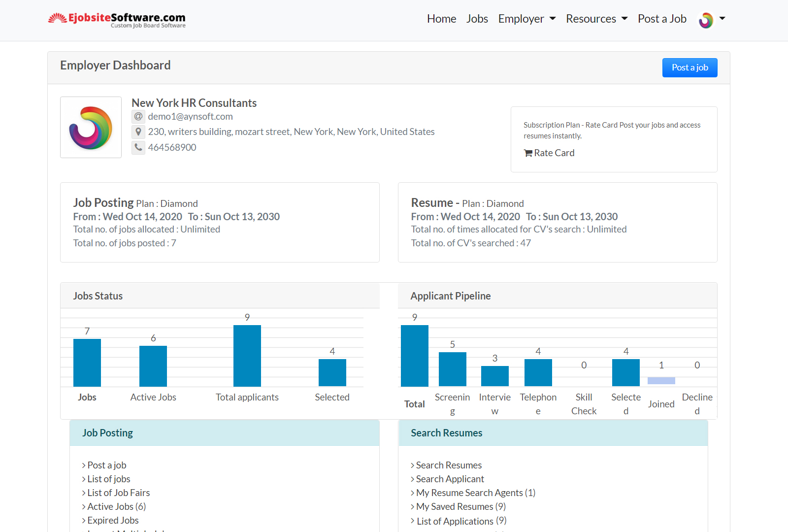Select Post a Job in the top navigation
The height and width of the screenshot is (532, 788).
(x=662, y=19)
